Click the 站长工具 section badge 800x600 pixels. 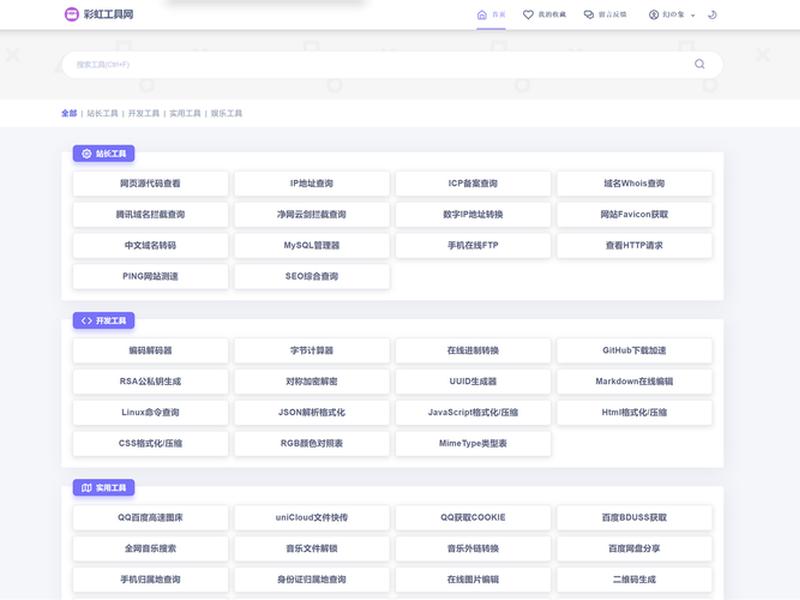pyautogui.click(x=104, y=154)
